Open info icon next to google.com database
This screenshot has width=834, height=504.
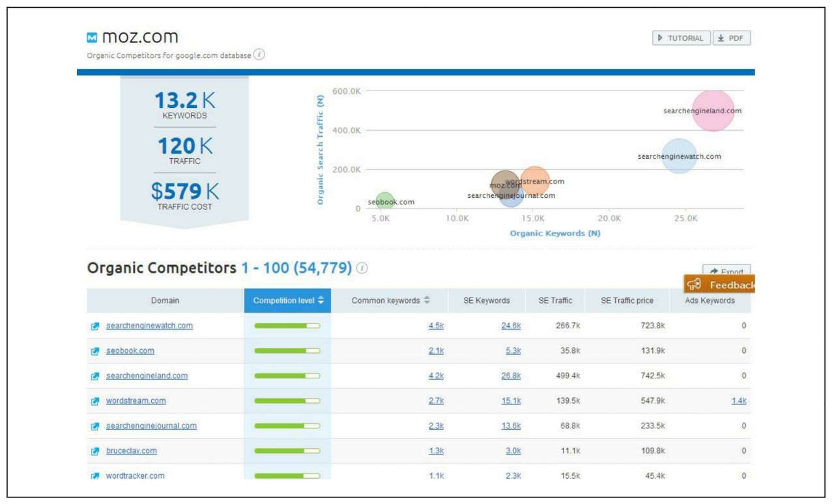click(259, 55)
